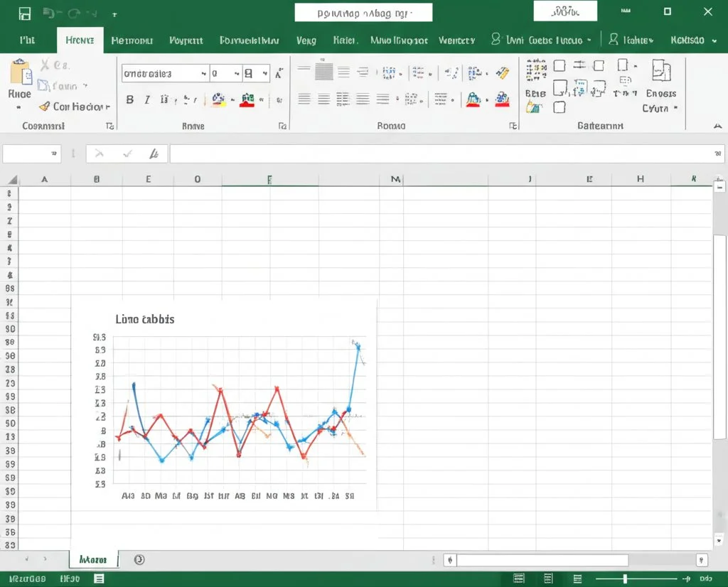Click the person Share icon in ribbon
This screenshot has width=728, height=587.
(x=614, y=40)
